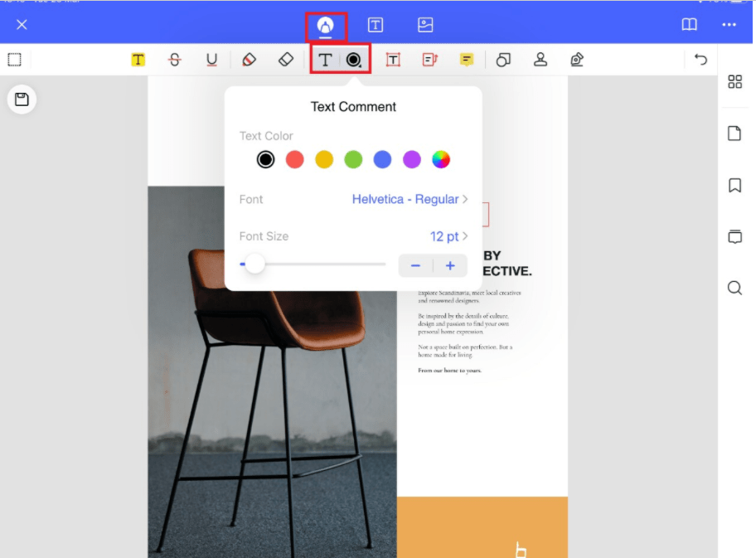Select the eraser tool
Viewport: 756px width, 558px height.
tap(285, 60)
